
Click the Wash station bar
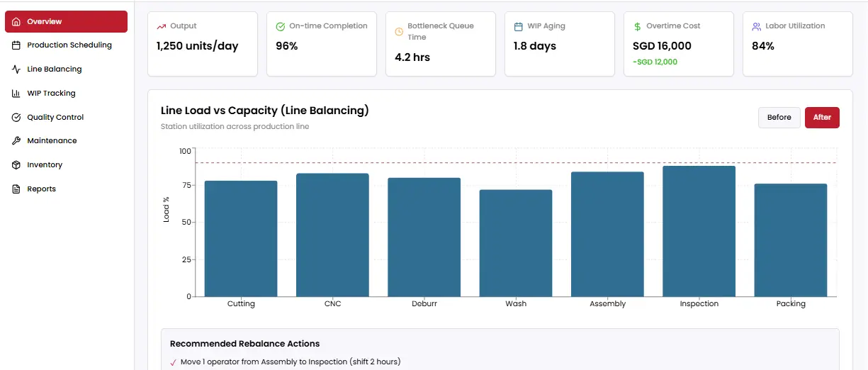click(x=516, y=243)
